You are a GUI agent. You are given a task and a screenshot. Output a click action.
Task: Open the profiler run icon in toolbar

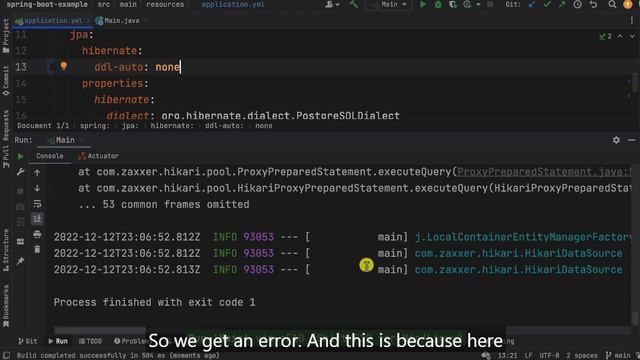coord(467,4)
